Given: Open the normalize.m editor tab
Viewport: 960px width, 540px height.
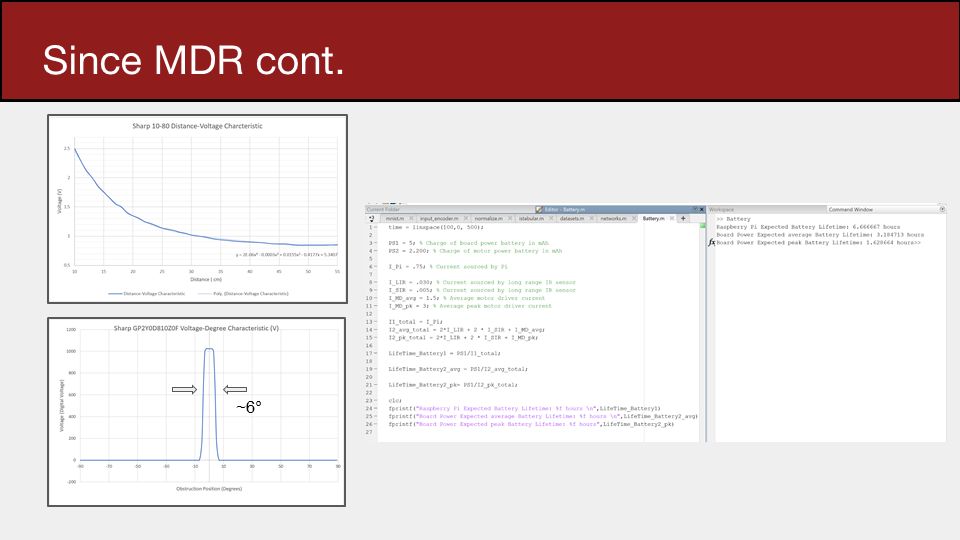Looking at the screenshot, I should [488, 219].
